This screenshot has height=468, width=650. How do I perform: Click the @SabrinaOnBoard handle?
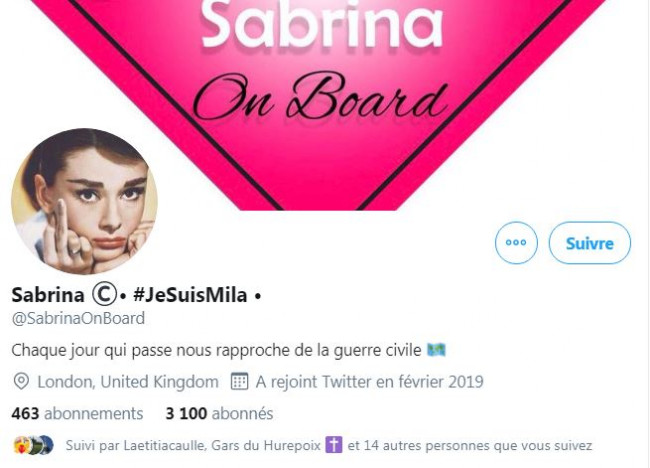pos(78,318)
